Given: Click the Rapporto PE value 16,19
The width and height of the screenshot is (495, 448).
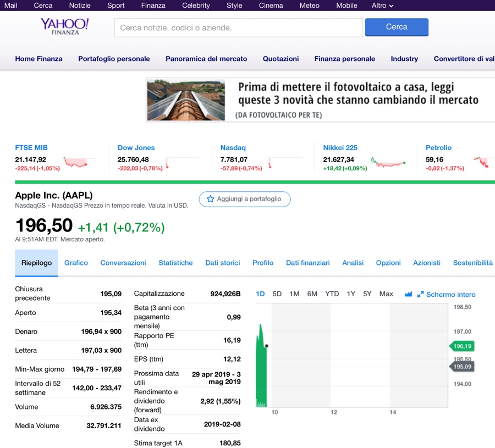Looking at the screenshot, I should click(x=232, y=340).
